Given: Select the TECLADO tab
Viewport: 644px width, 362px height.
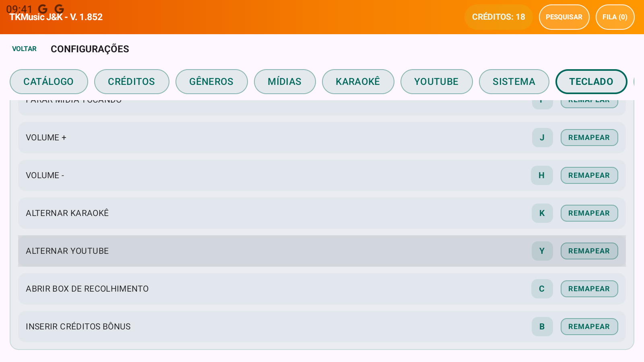Looking at the screenshot, I should tap(591, 82).
